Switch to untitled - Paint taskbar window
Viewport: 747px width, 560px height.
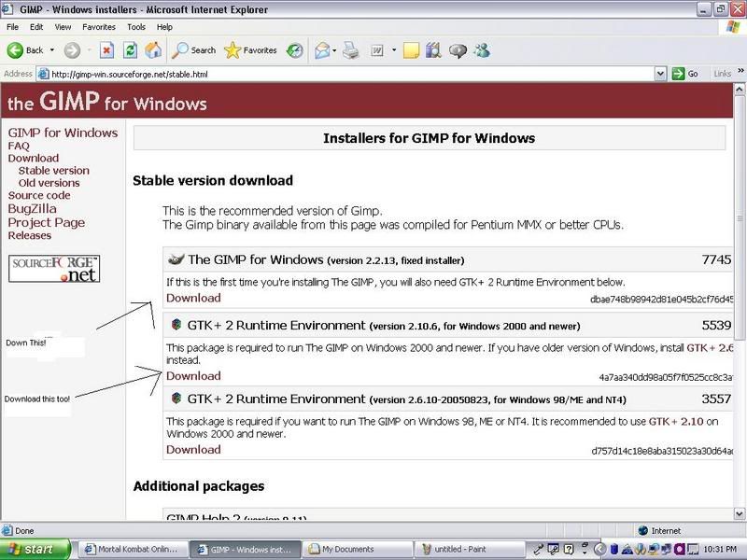[470, 549]
